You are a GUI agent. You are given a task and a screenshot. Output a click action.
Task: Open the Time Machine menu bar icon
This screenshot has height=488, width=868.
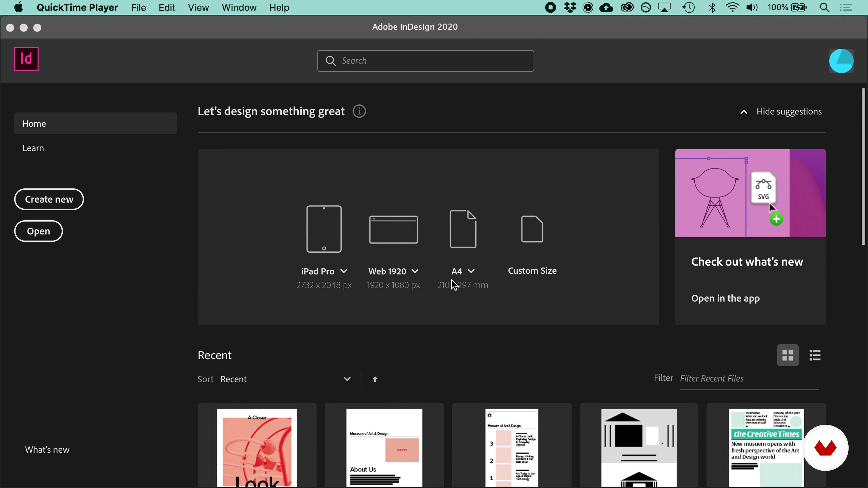(x=688, y=7)
